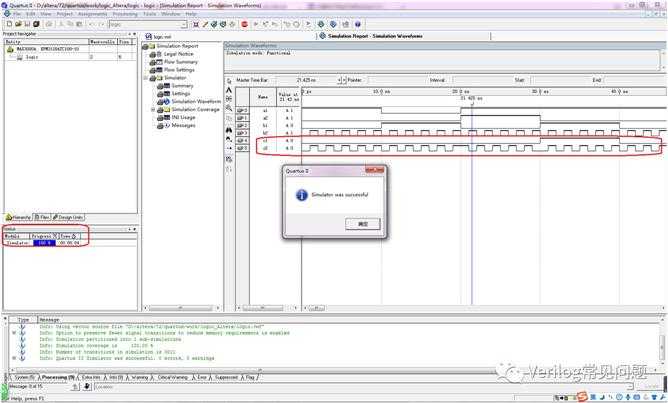Click the binoculars Find icon in waveform toolbar
This screenshot has width=668, height=403.
229,130
